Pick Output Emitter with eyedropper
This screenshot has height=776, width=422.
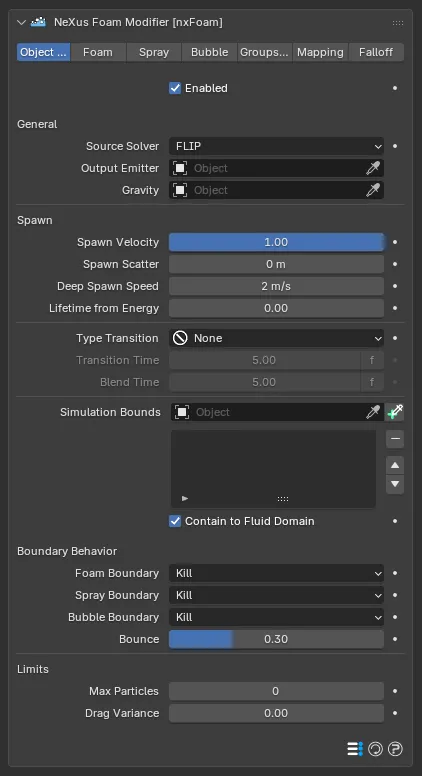[x=373, y=168]
